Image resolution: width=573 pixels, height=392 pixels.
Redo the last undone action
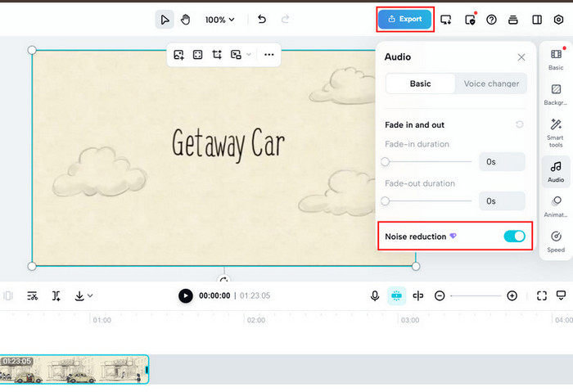pyautogui.click(x=286, y=19)
